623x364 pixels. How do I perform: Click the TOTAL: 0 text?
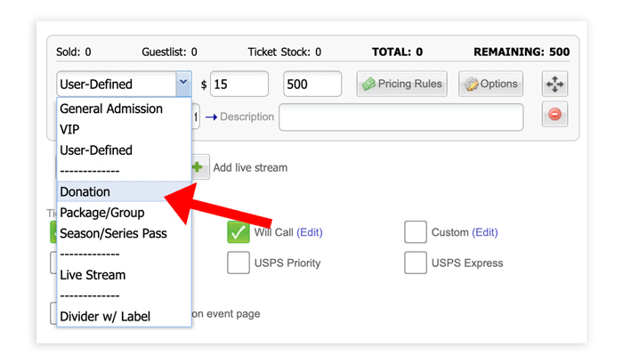pos(397,52)
